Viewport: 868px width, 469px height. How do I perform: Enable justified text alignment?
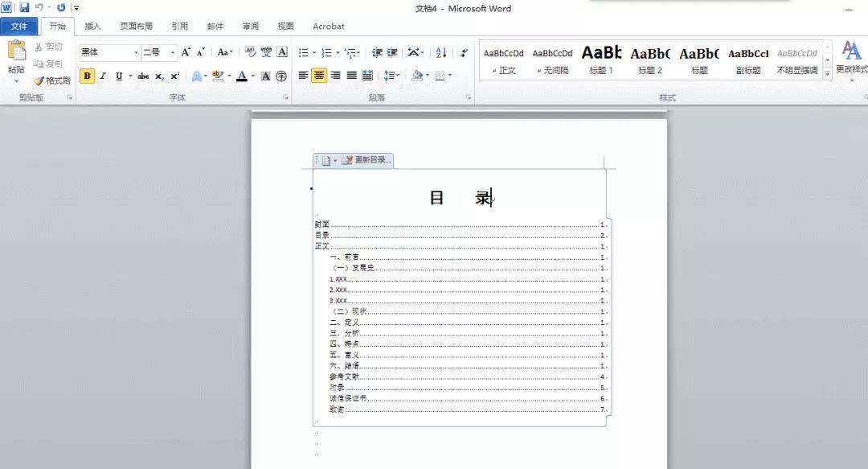(351, 75)
